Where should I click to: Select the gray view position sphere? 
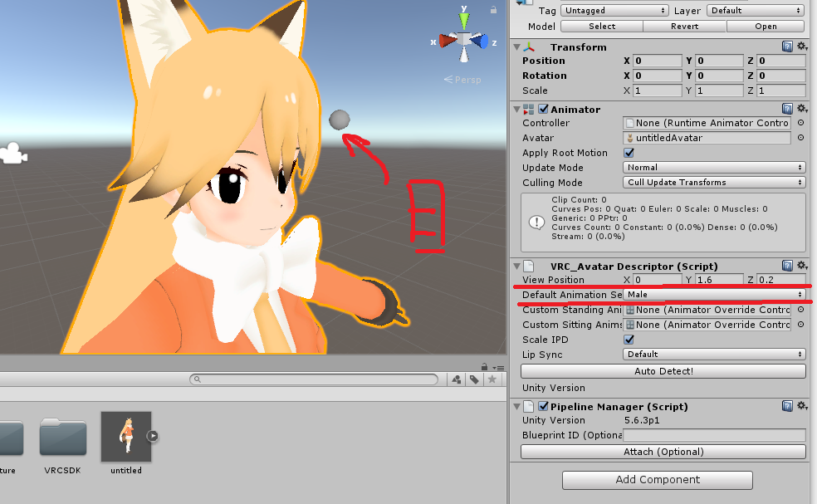click(340, 120)
